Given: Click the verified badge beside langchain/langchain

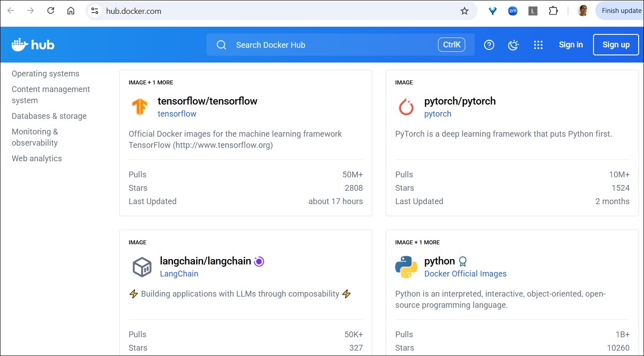Looking at the screenshot, I should point(259,261).
